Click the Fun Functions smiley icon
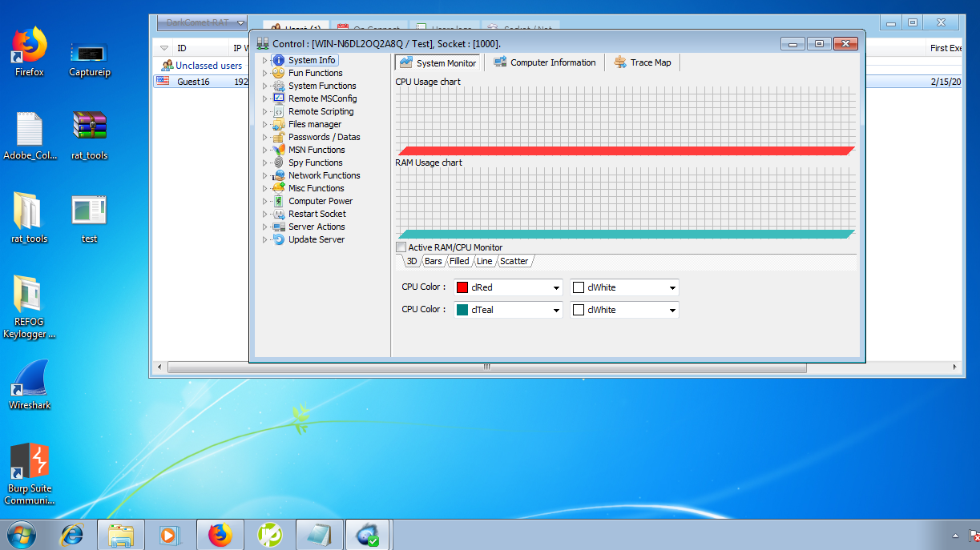The height and width of the screenshot is (550, 980). pyautogui.click(x=278, y=73)
